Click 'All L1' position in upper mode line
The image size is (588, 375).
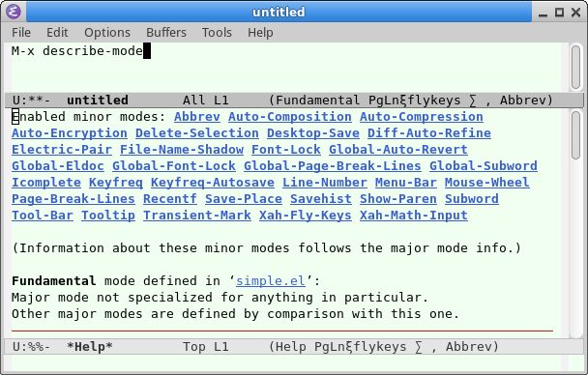click(205, 101)
